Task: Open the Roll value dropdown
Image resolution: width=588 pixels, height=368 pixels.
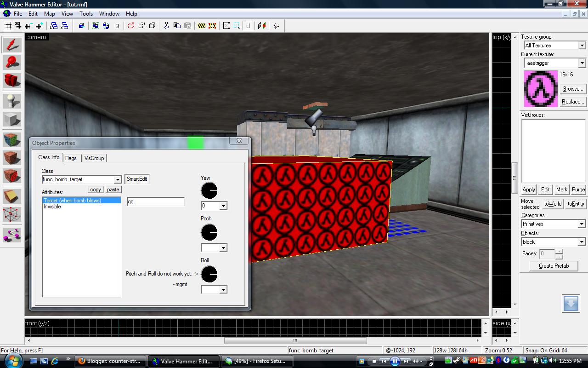Action: click(223, 290)
